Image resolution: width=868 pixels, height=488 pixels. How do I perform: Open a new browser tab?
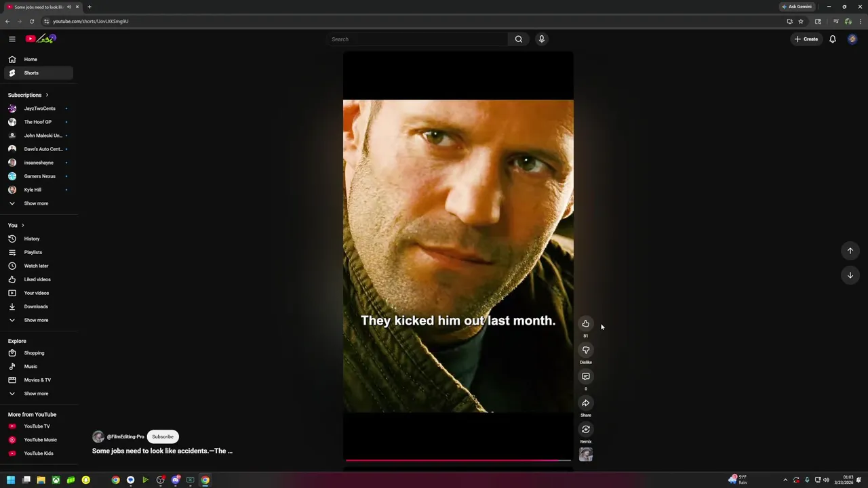[89, 7]
